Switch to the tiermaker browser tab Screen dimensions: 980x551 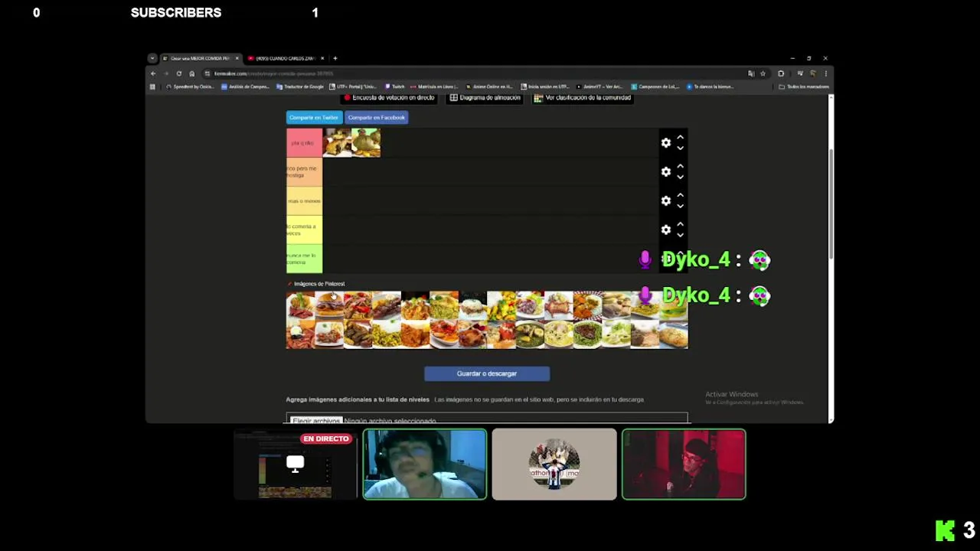(x=199, y=58)
